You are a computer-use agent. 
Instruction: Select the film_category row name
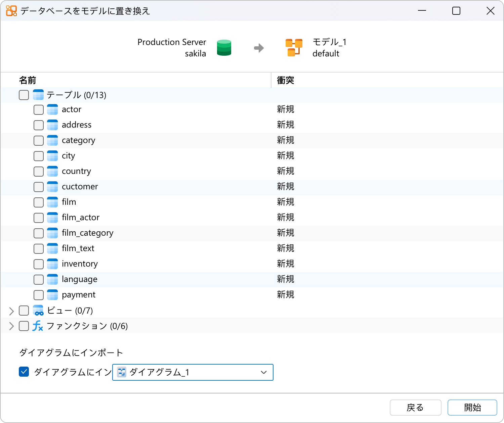click(87, 233)
